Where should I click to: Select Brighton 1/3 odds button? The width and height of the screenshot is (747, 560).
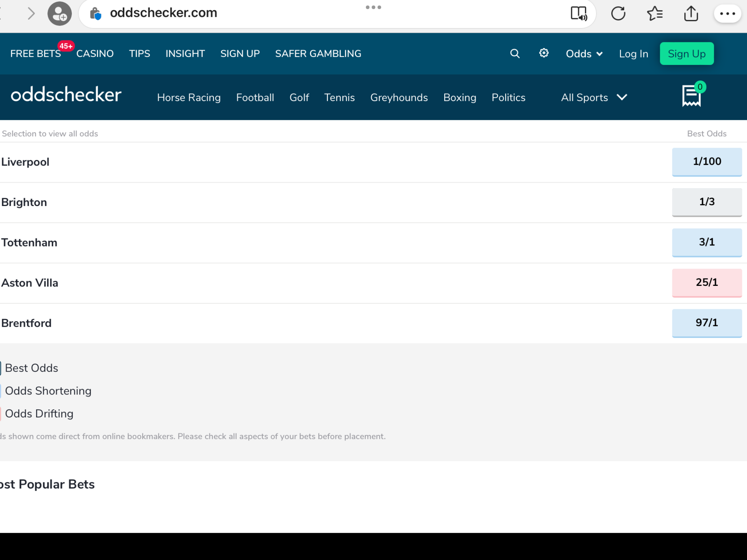pyautogui.click(x=707, y=202)
